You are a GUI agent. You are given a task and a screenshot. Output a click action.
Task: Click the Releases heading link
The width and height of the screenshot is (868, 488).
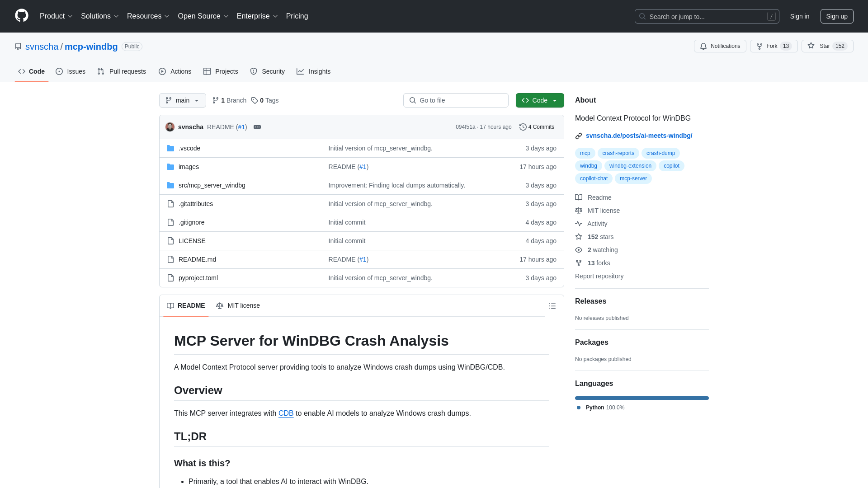pyautogui.click(x=590, y=301)
